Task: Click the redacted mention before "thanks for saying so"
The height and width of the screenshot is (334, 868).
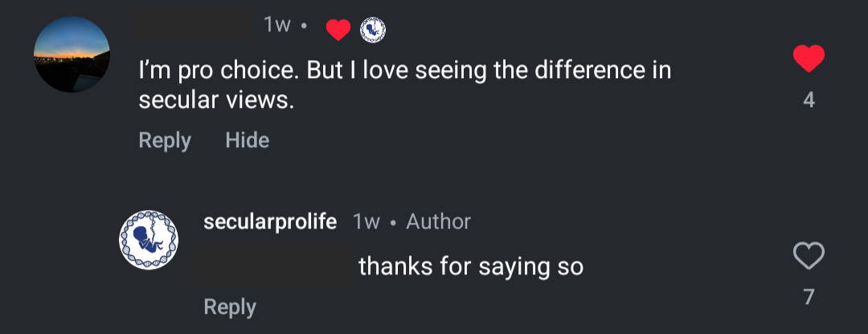Action: (273, 266)
